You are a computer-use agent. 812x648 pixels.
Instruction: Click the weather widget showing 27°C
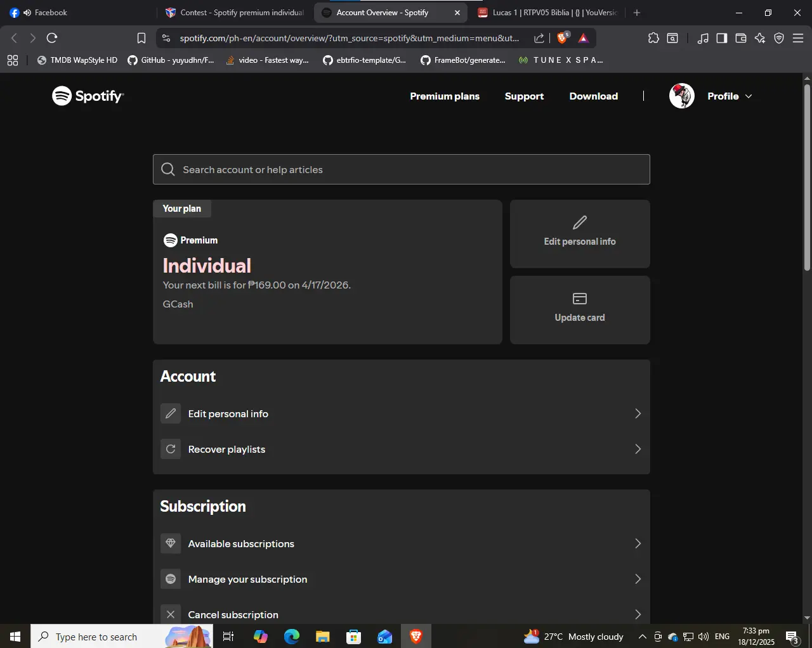[x=573, y=637]
